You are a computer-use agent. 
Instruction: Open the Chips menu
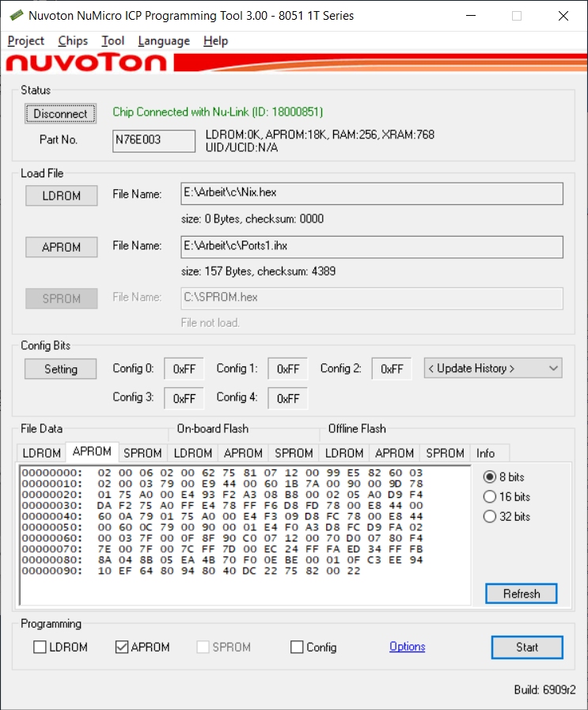[x=73, y=41]
